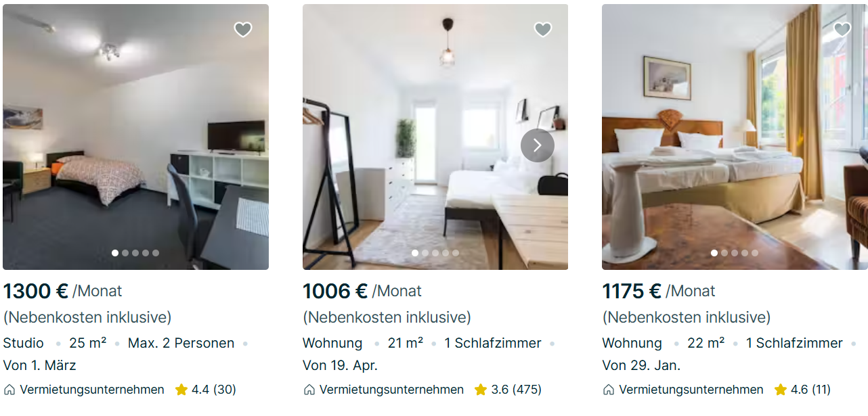Toggle heart on the 1006 € apartment

[x=542, y=29]
